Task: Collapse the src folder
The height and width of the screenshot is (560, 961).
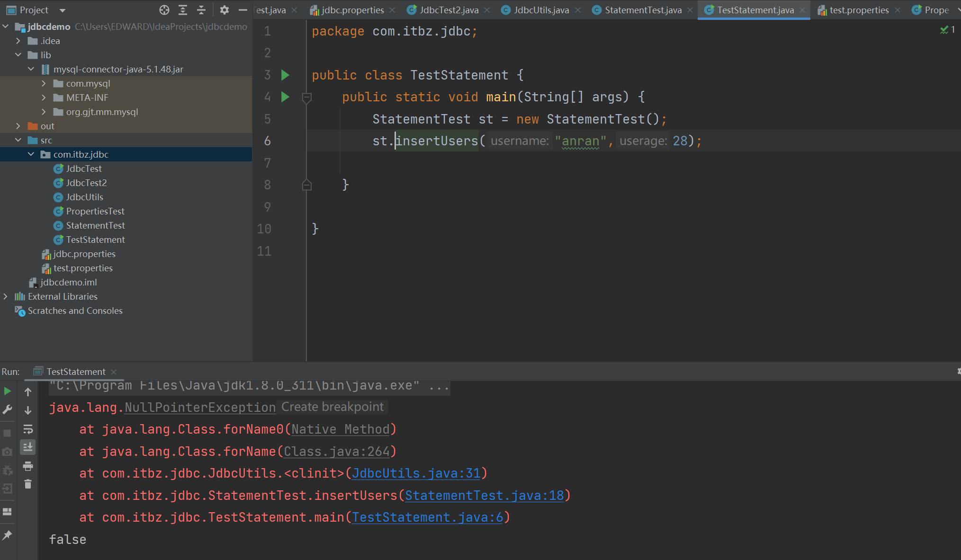Action: coord(18,140)
